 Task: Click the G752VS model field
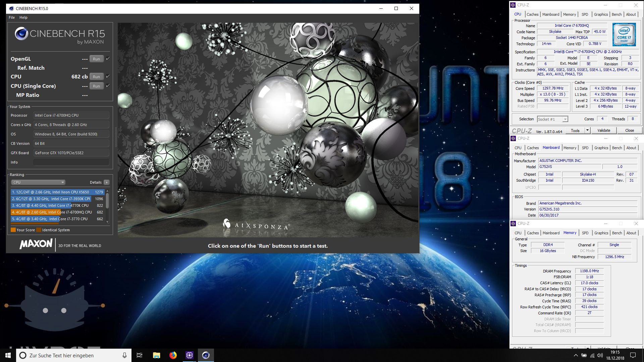pos(570,167)
